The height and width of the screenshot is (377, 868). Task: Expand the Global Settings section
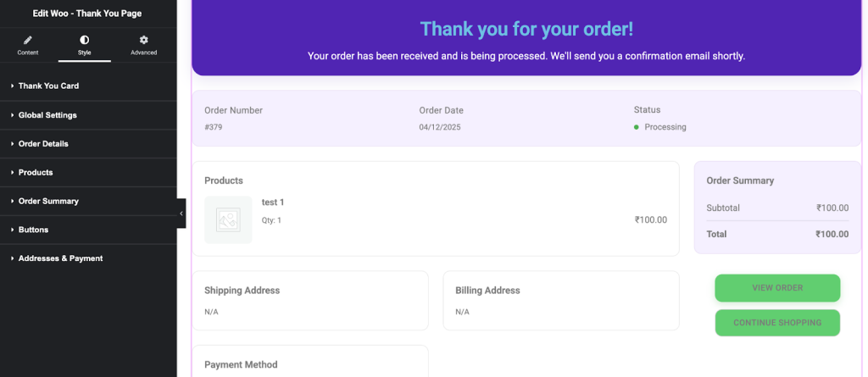pyautogui.click(x=47, y=114)
